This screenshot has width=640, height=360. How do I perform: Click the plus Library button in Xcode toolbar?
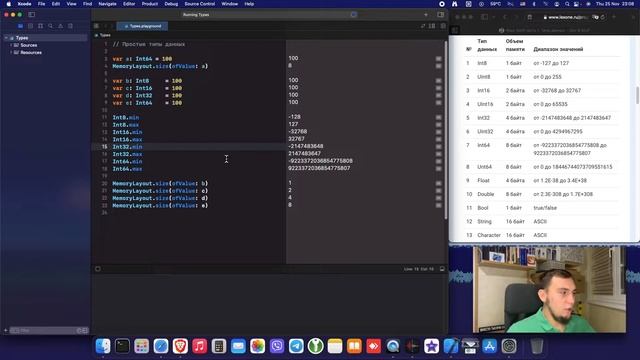[x=426, y=14]
